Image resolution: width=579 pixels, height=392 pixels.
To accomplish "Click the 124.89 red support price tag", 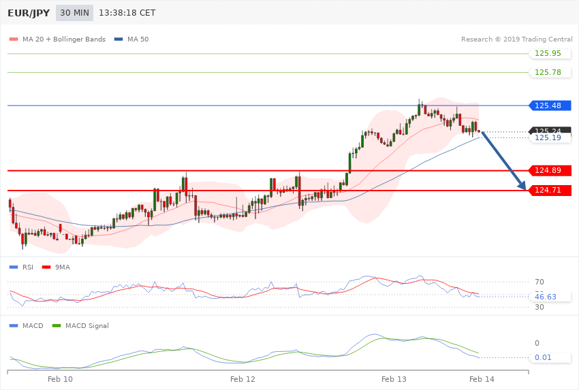I will pos(550,170).
